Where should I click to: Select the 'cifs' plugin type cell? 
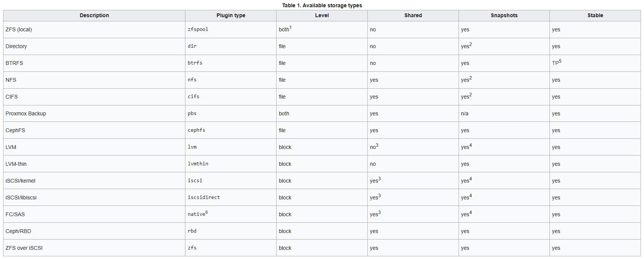point(231,97)
